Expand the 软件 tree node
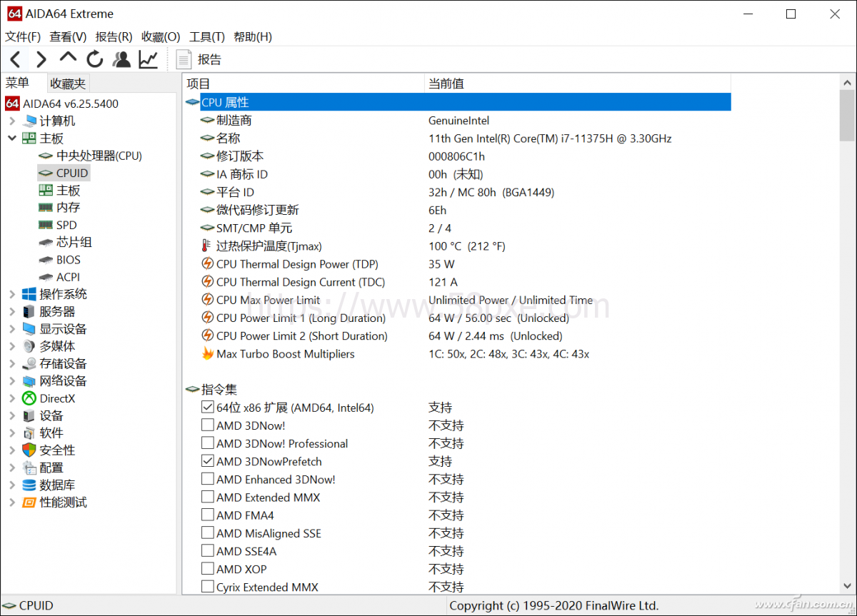 pos(12,433)
